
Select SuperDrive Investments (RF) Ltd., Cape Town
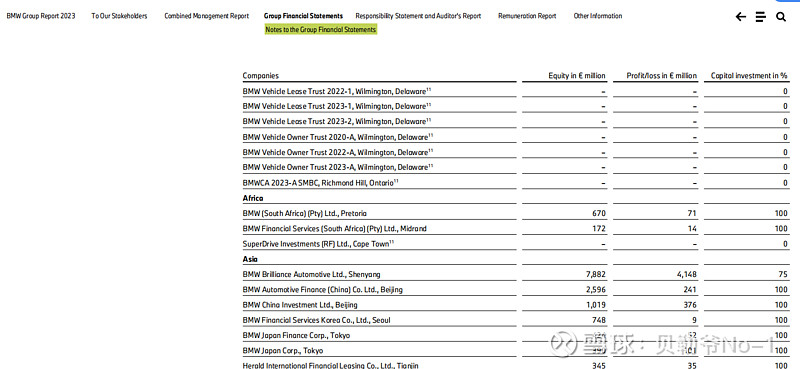(318, 244)
